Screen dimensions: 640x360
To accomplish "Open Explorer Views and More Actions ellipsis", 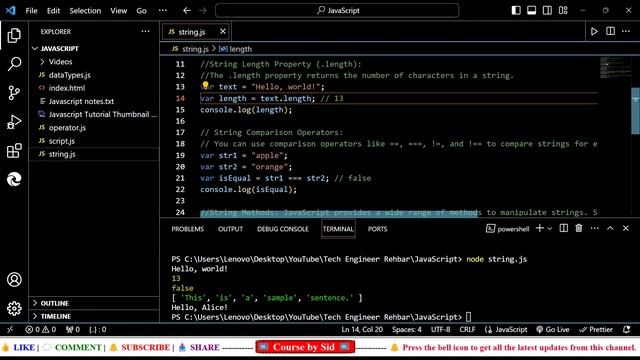I will pos(145,31).
